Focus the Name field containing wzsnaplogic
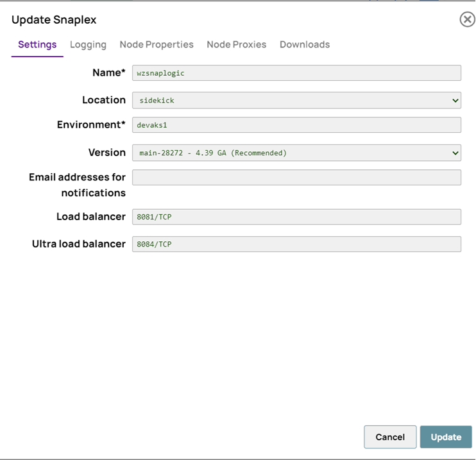 point(296,73)
